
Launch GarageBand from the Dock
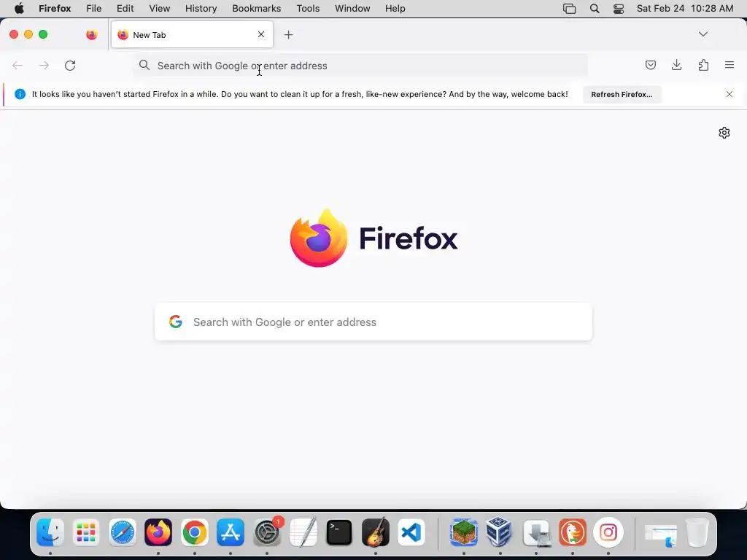[x=376, y=532]
